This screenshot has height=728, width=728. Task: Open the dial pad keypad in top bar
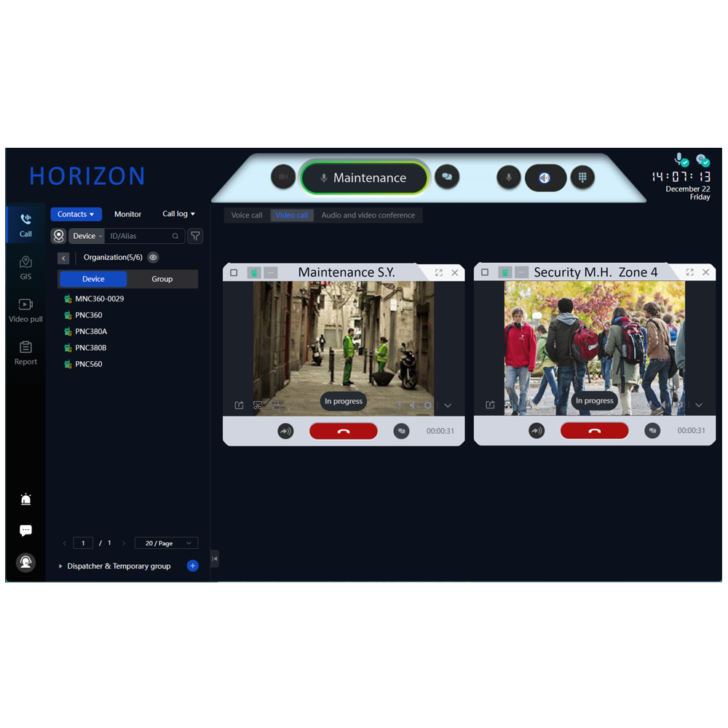point(582,178)
